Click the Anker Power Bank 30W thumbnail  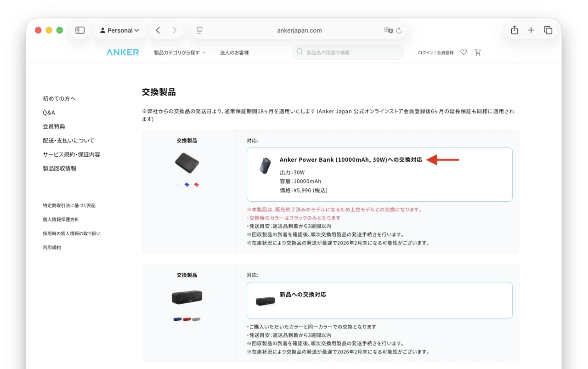pyautogui.click(x=266, y=165)
